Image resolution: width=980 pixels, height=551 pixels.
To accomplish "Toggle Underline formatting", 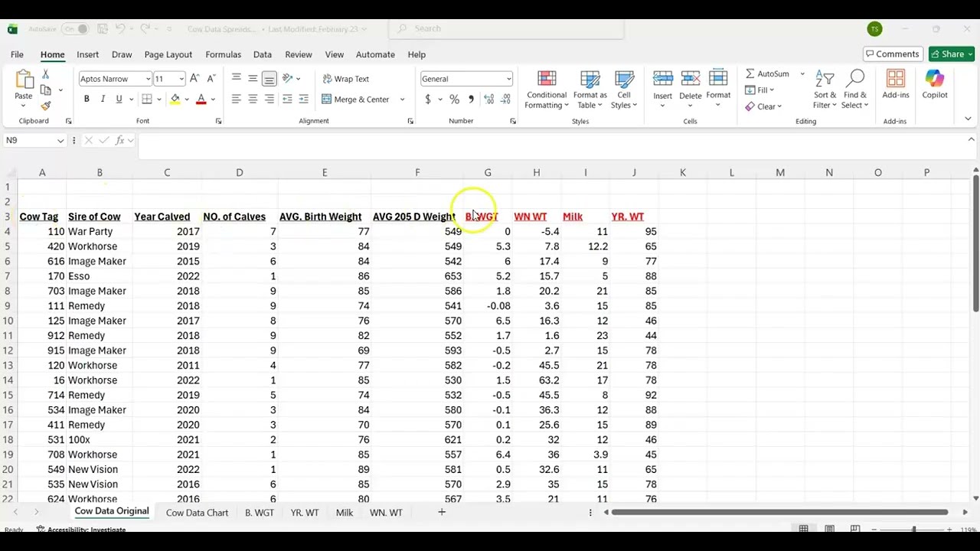I will [x=119, y=99].
